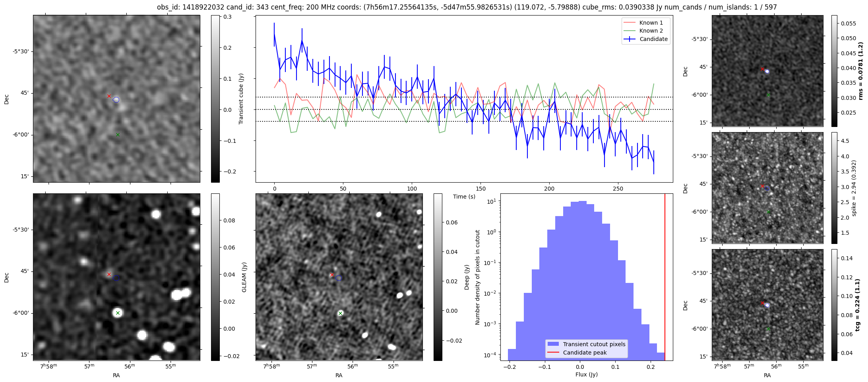This screenshot has width=868, height=382.
Task: Select the Candidate legend entry in light curve
Action: click(653, 39)
